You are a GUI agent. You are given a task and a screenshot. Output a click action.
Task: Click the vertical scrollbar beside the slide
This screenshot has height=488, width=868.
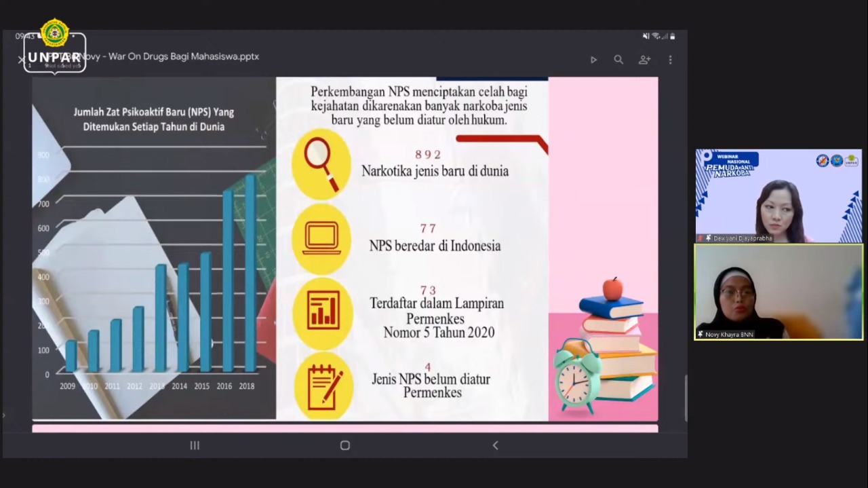coord(685,397)
